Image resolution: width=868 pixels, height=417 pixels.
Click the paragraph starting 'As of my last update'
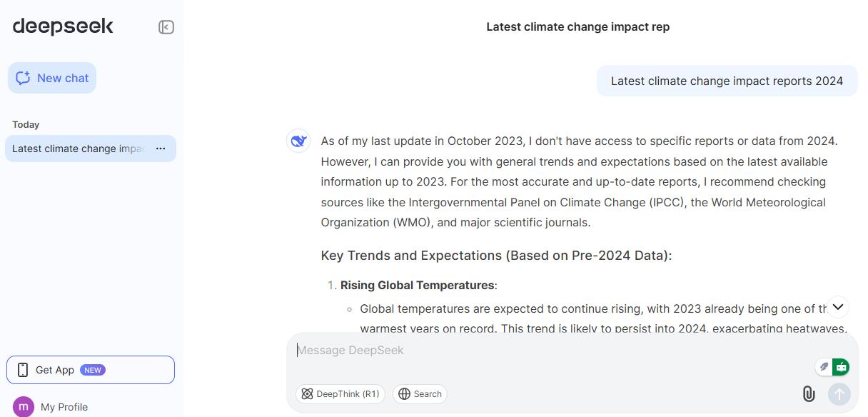pyautogui.click(x=579, y=181)
